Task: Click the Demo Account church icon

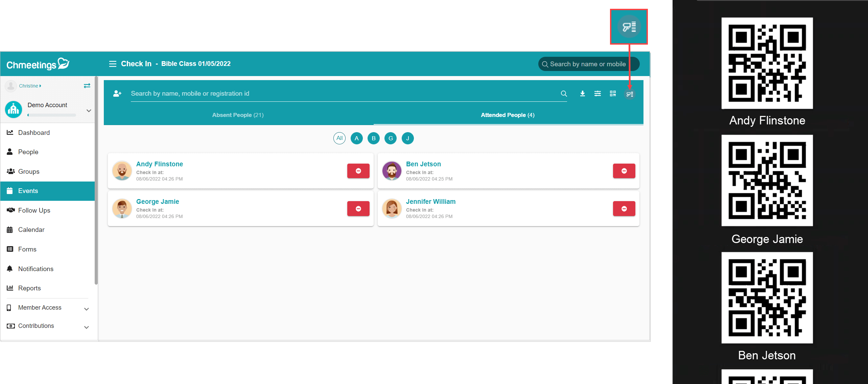Action: 14,109
